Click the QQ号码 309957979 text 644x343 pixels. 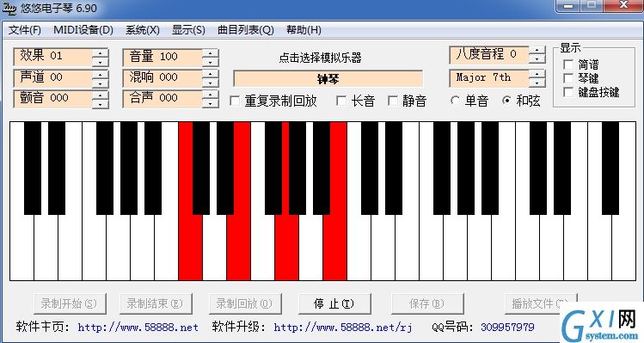(x=483, y=328)
